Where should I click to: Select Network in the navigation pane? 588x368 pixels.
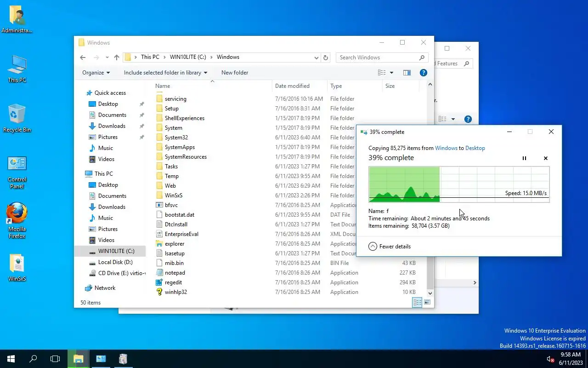tap(105, 288)
